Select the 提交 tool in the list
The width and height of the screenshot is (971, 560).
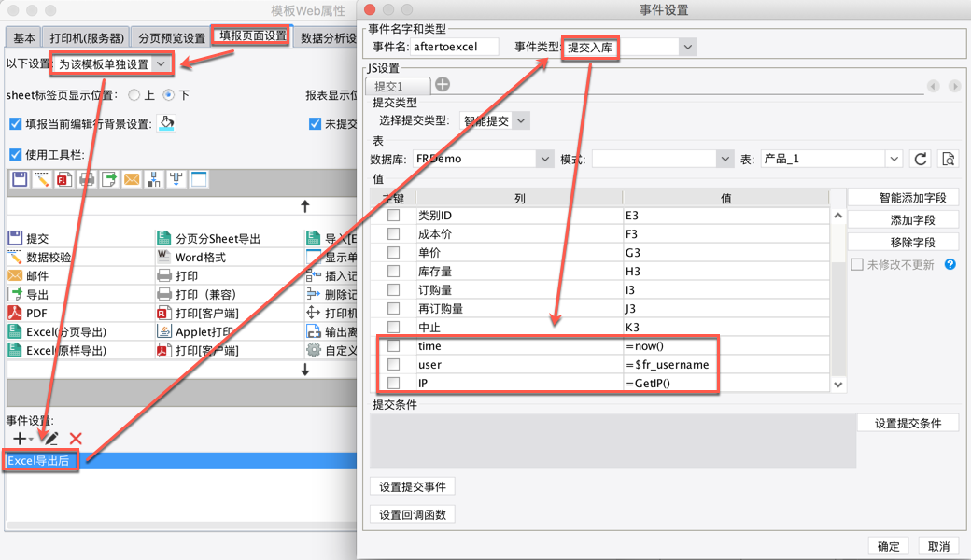(29, 238)
